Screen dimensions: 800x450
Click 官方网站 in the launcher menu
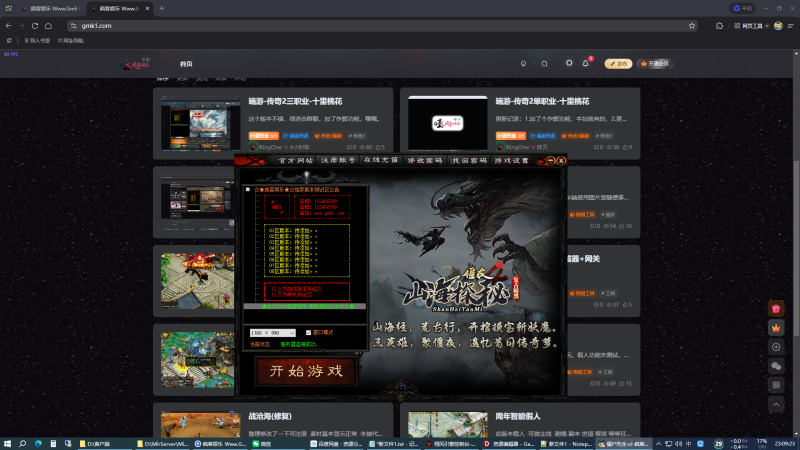pos(295,161)
